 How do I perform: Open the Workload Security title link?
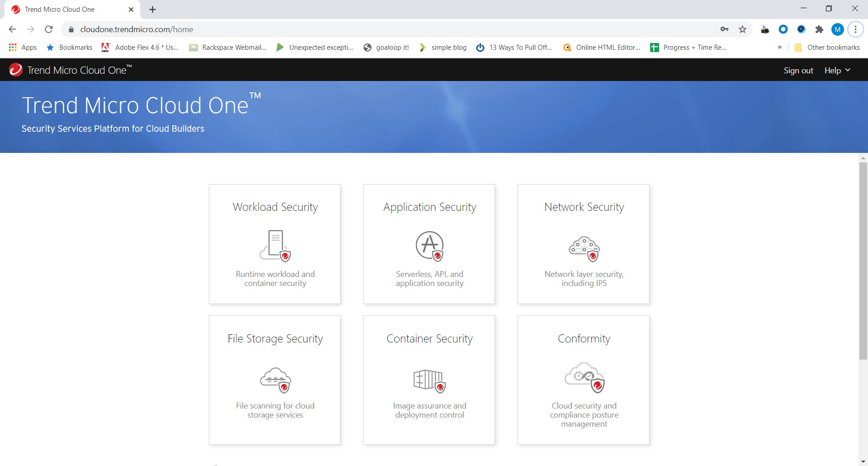(275, 207)
